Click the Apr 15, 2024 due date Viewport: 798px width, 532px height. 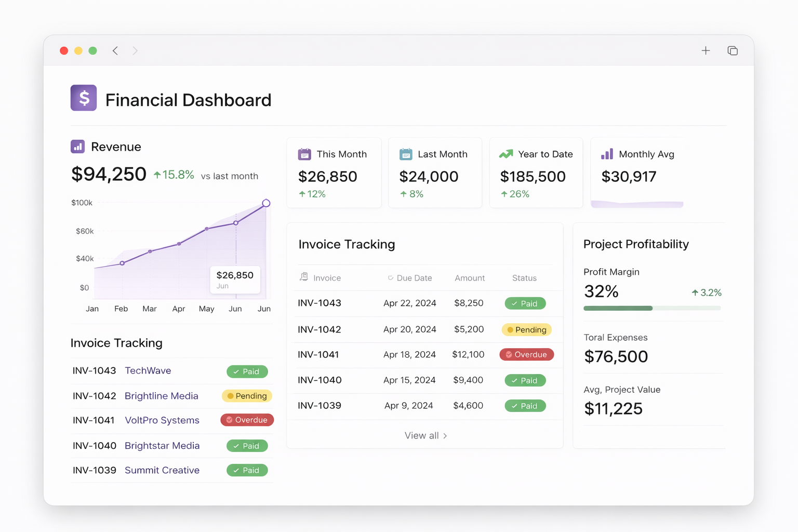click(x=409, y=380)
